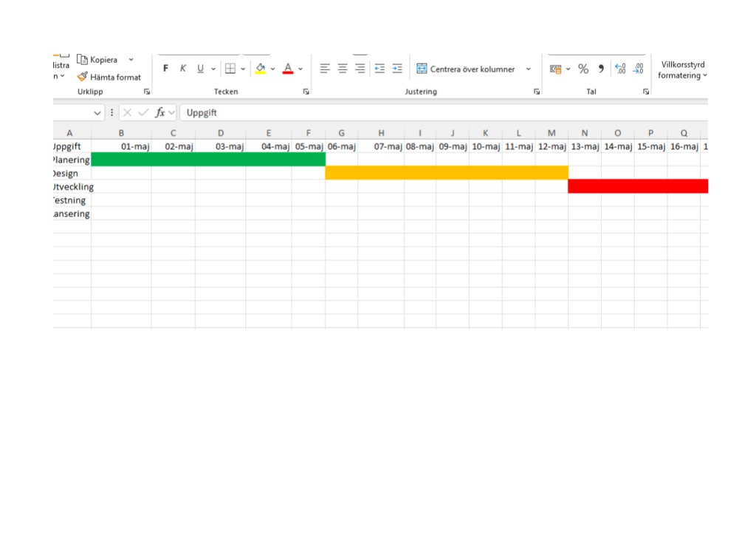Open Villkorsstyrd formatering menu

[x=682, y=70]
